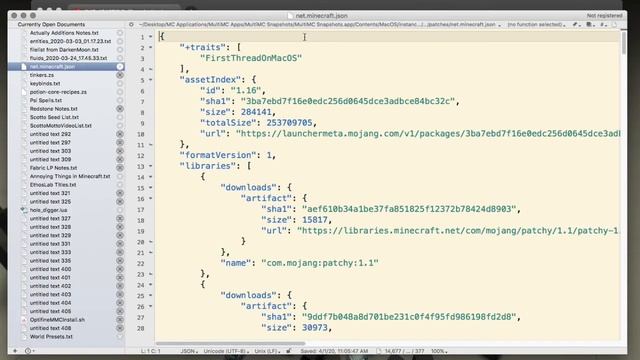Close Fabric LP Notes.txt via its icon
The width and height of the screenshot is (640, 360).
click(120, 168)
